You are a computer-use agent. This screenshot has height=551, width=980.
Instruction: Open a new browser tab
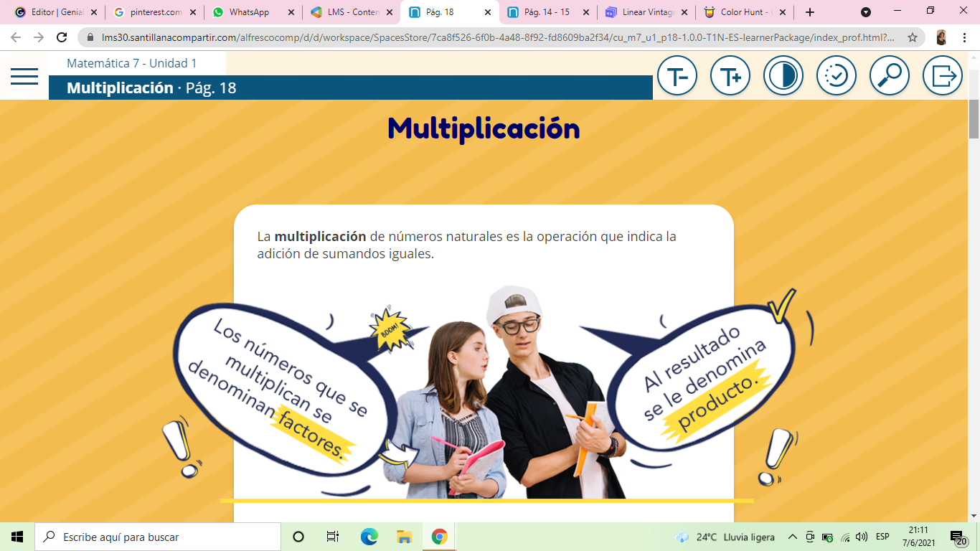(810, 12)
